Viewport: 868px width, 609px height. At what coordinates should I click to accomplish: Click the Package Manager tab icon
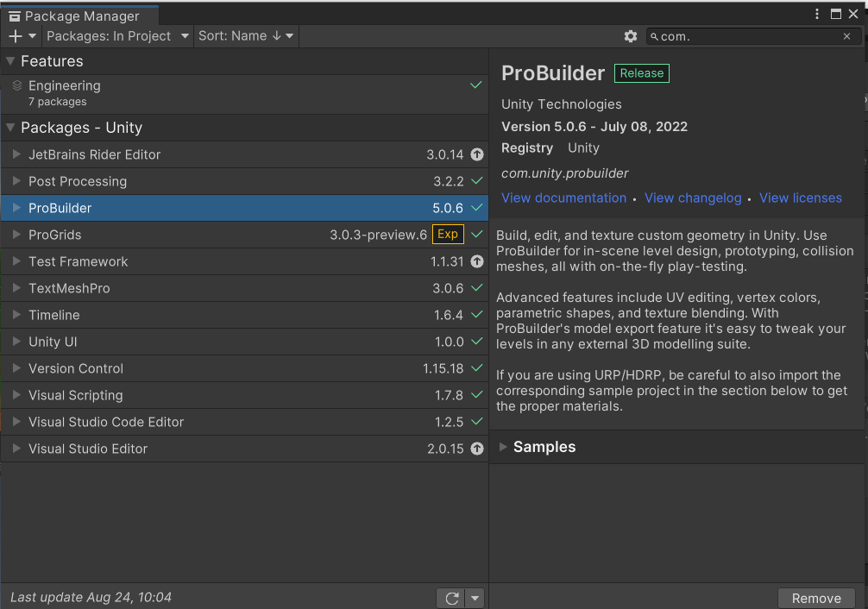tap(15, 16)
